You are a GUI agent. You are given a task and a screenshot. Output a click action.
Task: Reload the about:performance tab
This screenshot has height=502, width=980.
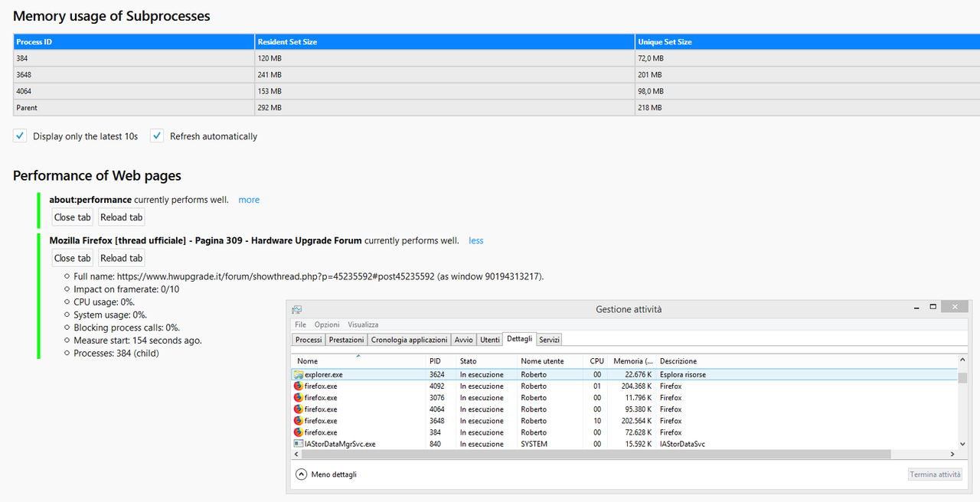pos(122,217)
